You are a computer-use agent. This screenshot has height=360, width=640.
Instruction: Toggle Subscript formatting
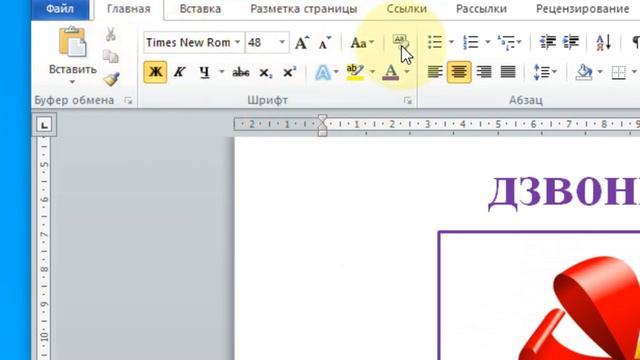[x=265, y=73]
